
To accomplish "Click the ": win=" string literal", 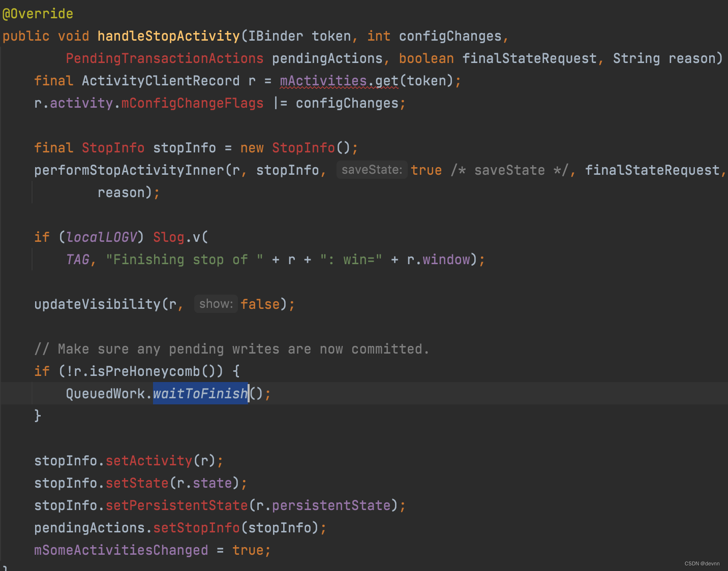I will (x=351, y=260).
